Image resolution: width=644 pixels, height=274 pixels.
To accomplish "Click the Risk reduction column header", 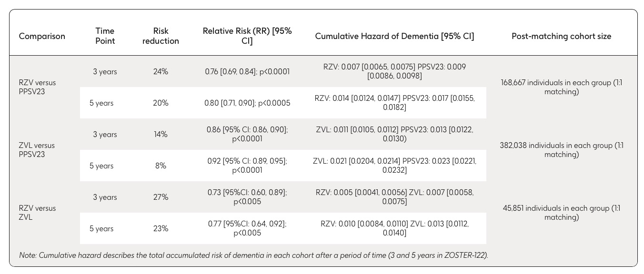I will pyautogui.click(x=161, y=36).
